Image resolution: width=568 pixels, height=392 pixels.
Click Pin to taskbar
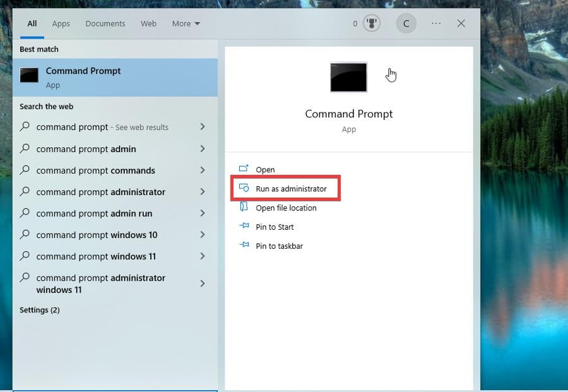coord(279,246)
